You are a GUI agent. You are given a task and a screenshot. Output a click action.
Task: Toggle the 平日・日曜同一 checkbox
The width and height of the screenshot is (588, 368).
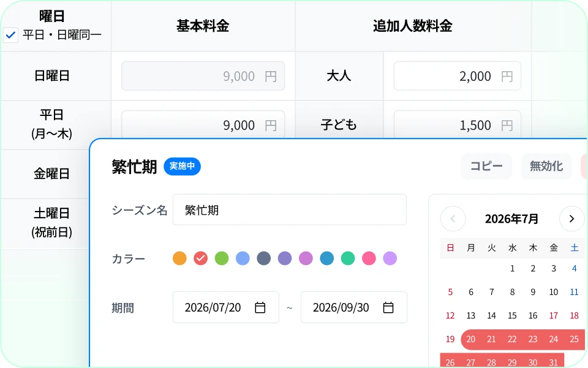tap(10, 36)
